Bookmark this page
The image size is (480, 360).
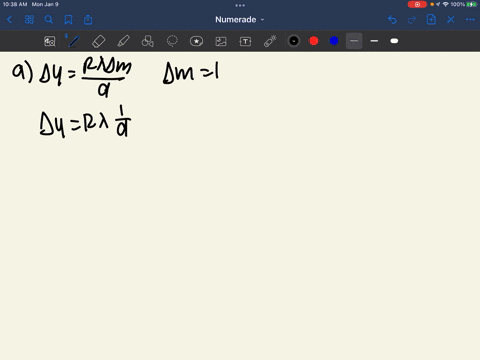[x=68, y=20]
